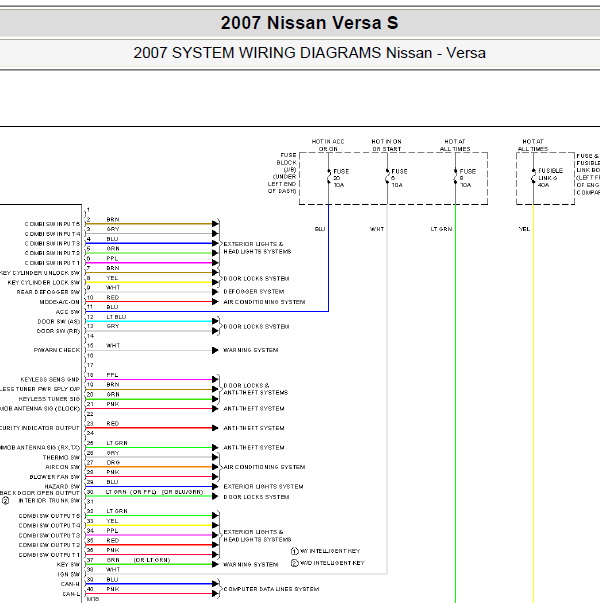Image resolution: width=600 pixels, height=603 pixels.
Task: Select the 'ACC SW' terminal label
Action: (x=68, y=312)
